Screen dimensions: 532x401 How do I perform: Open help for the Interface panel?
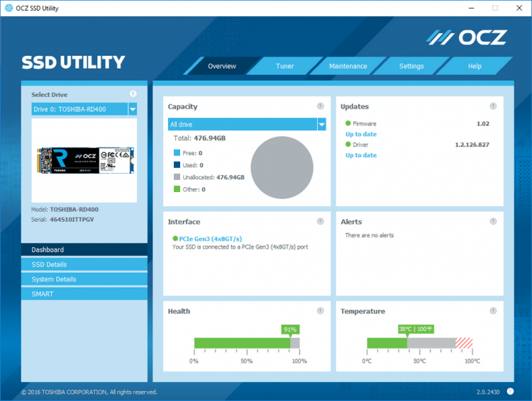[321, 221]
